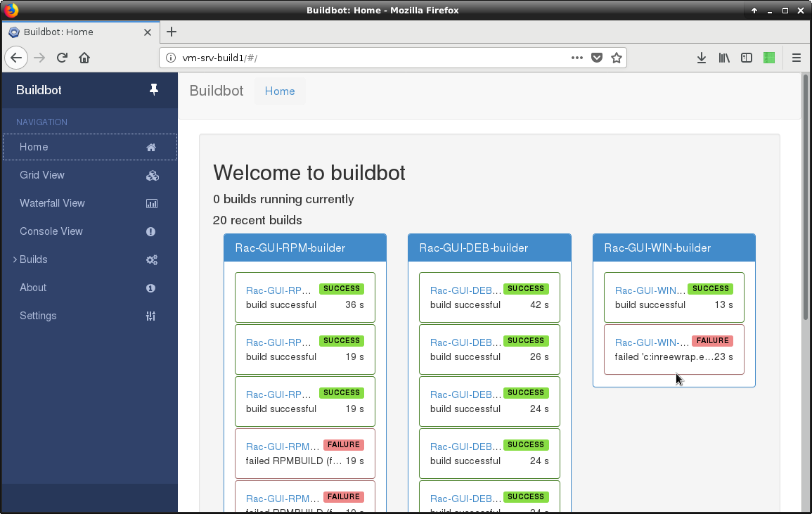Click the pin icon in the Buildbot sidebar
Screen dimensions: 812x514
point(154,90)
